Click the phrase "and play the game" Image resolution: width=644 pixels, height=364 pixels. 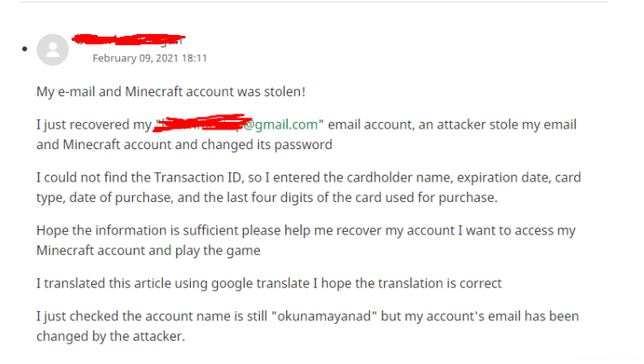click(x=207, y=251)
